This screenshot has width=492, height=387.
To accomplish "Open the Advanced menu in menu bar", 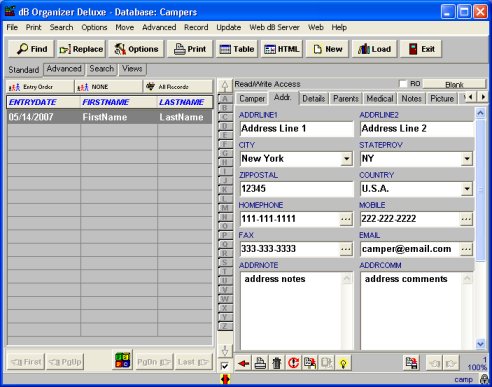I will [159, 27].
